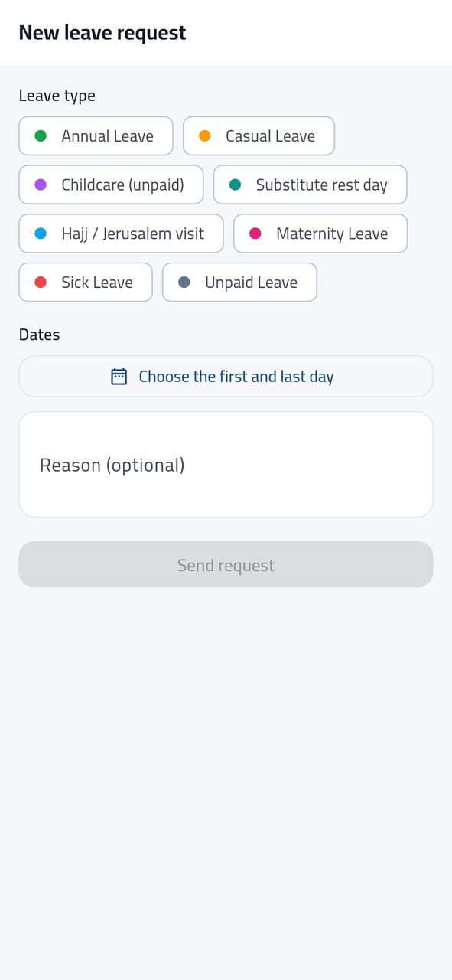452x980 pixels.
Task: Click the orange dot beside Casual Leave
Action: (205, 136)
